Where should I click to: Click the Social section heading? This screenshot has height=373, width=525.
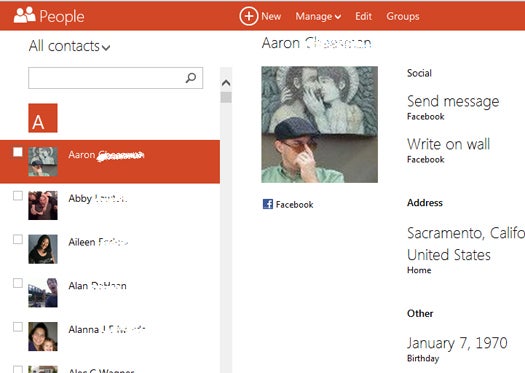tap(419, 73)
